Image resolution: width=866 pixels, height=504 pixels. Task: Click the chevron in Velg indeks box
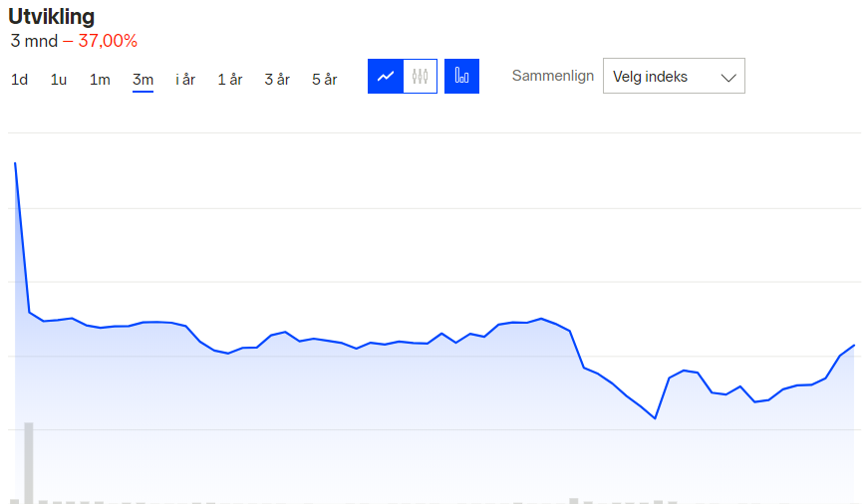click(x=727, y=77)
